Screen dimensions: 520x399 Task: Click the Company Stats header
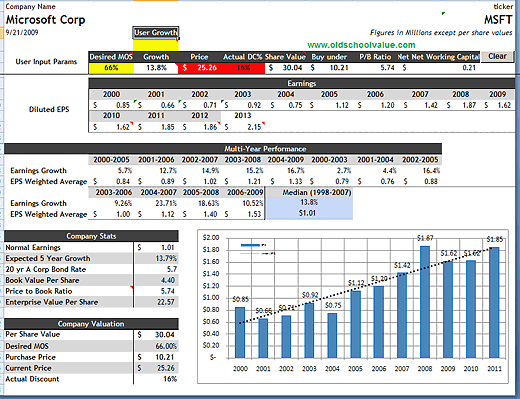click(x=91, y=236)
